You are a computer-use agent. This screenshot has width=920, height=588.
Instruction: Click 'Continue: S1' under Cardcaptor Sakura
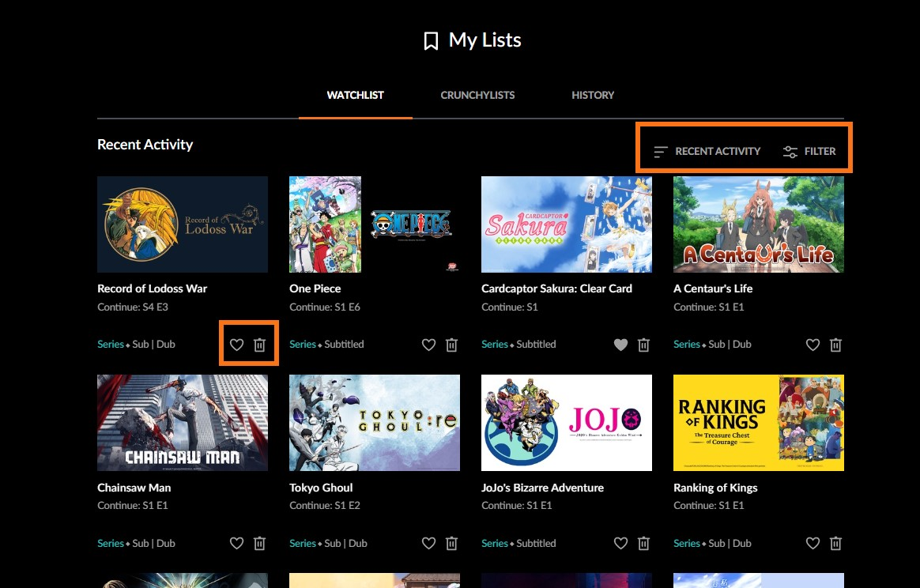[509, 307]
